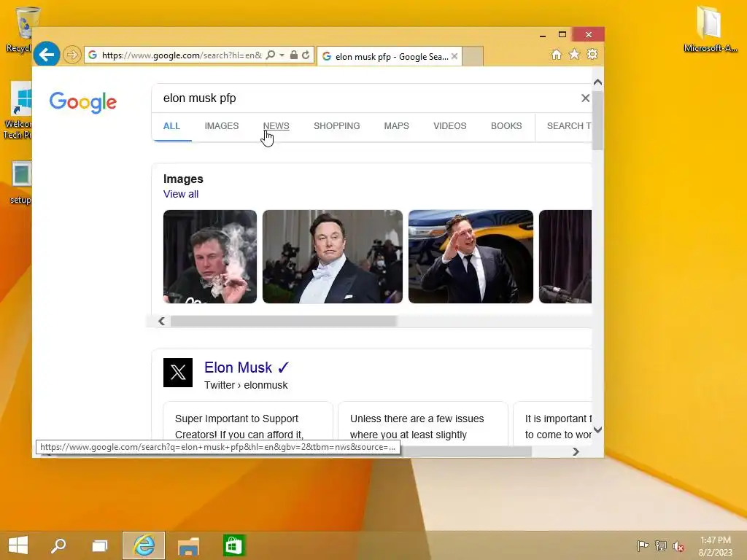The image size is (747, 560).
Task: Click the images carousel horizontal scrollbar thumb
Action: pyautogui.click(x=284, y=322)
